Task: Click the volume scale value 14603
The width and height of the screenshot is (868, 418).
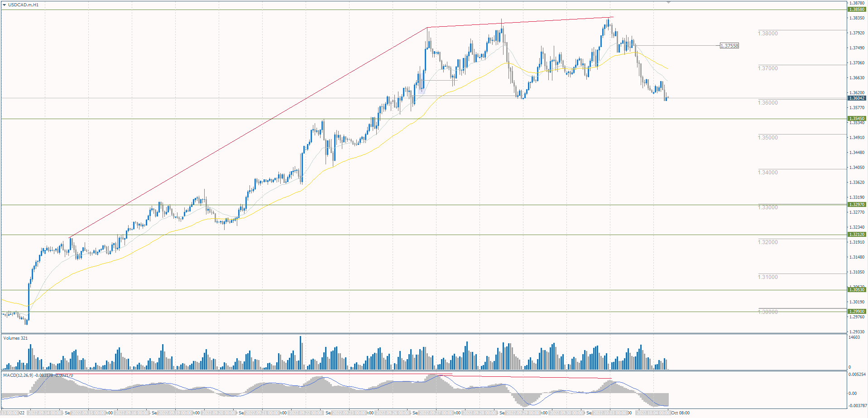Action: 854,337
